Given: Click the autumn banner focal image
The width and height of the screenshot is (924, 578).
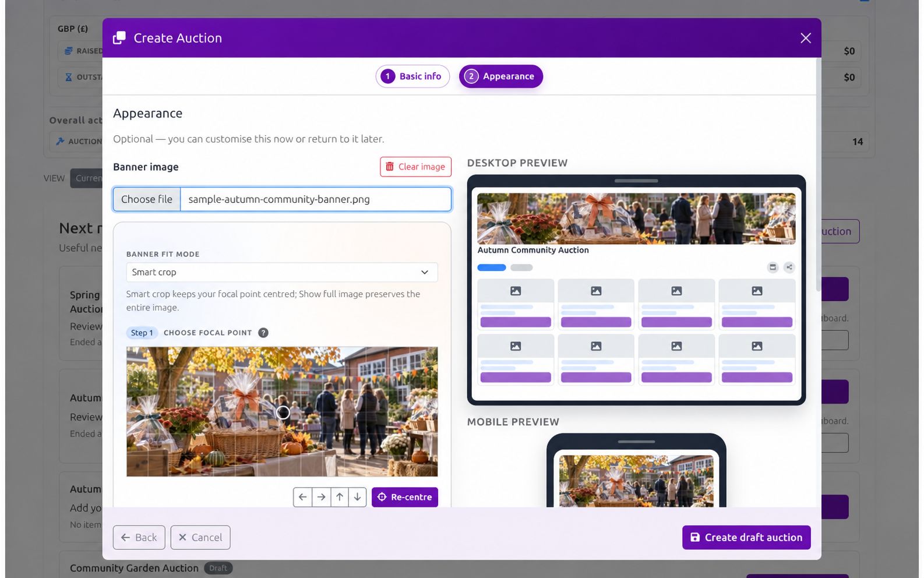Looking at the screenshot, I should [282, 411].
